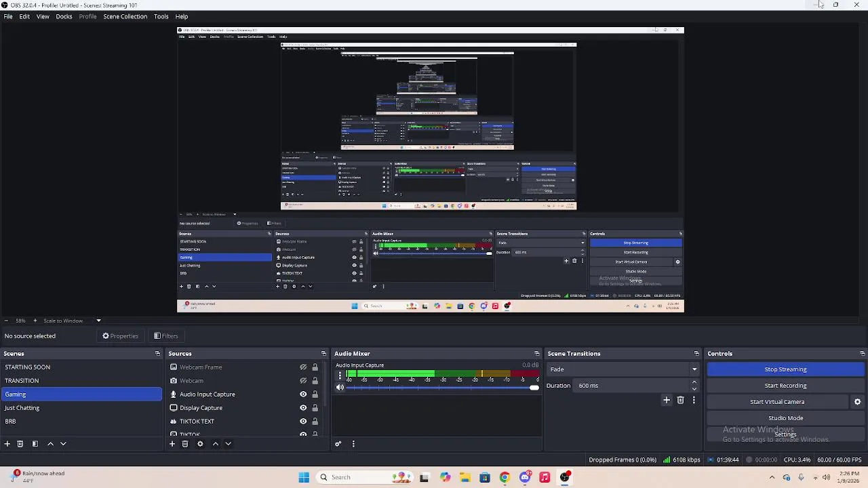This screenshot has height=488, width=868.
Task: Select the STARTING SOON scene
Action: click(81, 367)
